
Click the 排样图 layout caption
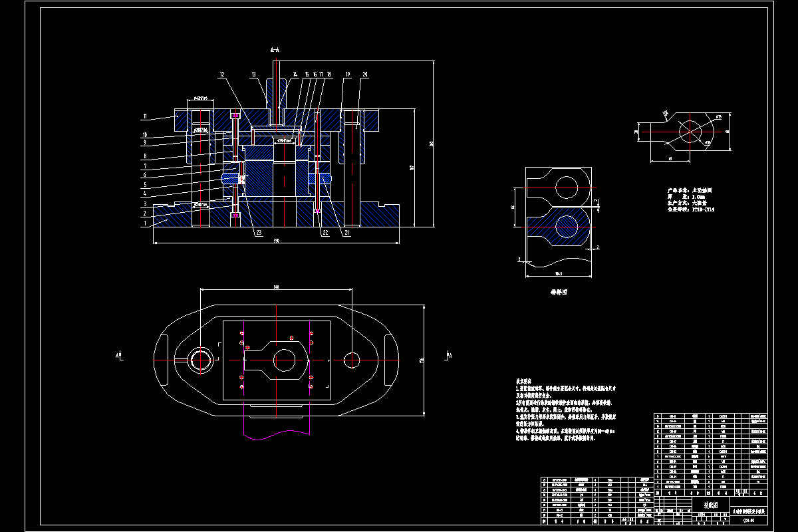[x=559, y=291]
